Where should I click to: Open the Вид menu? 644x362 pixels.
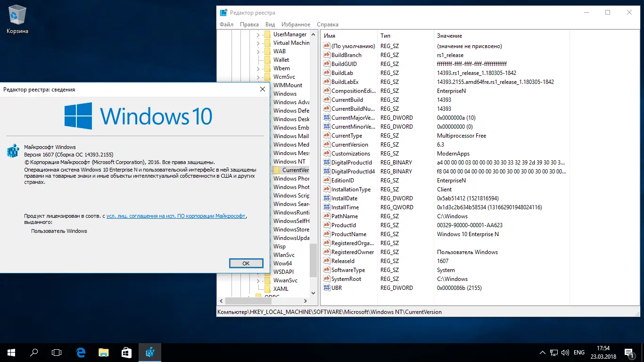pyautogui.click(x=270, y=24)
